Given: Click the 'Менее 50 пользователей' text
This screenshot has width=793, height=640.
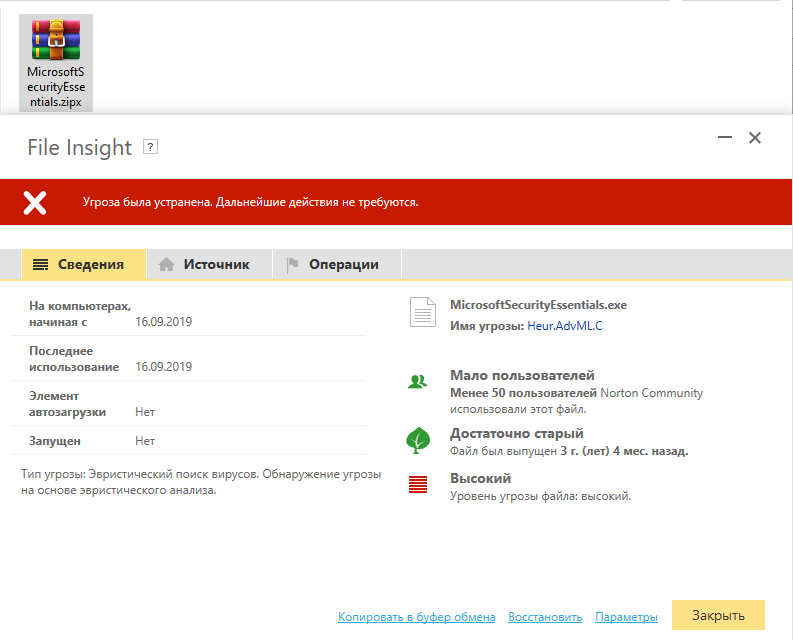Looking at the screenshot, I should pos(523,393).
